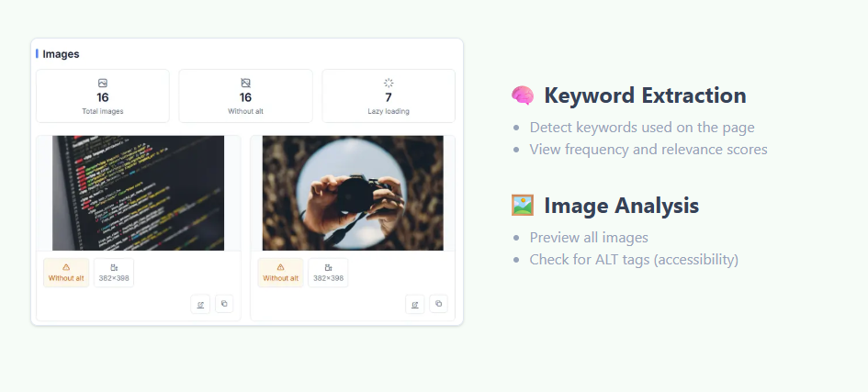The width and height of the screenshot is (868, 392).
Task: Click the Image Analysis heading
Action: click(621, 206)
